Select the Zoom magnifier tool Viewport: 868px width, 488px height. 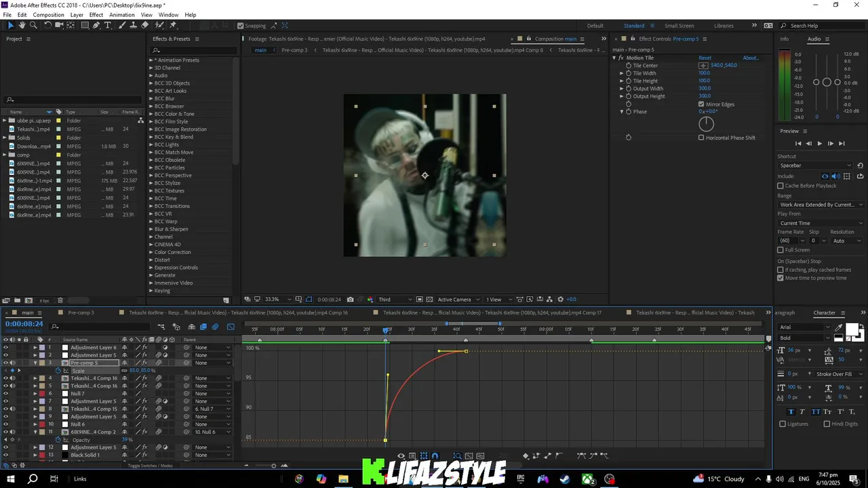(x=33, y=25)
